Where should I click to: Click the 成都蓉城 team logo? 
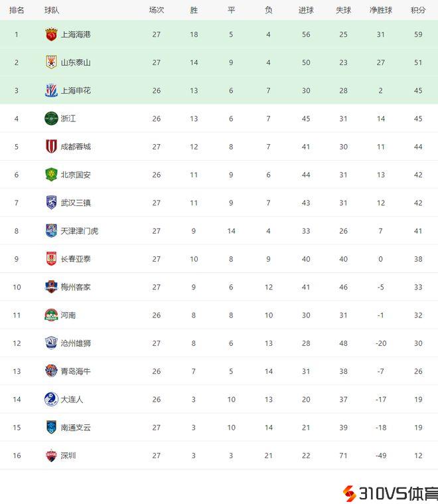coord(51,146)
